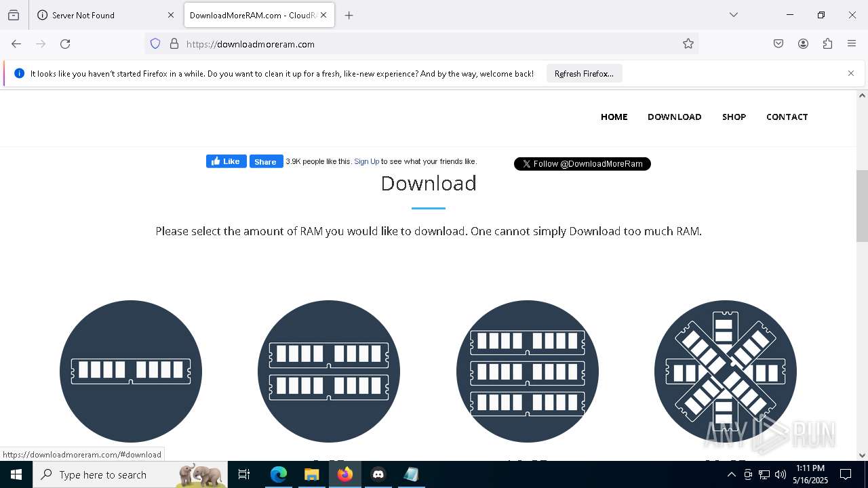868x488 pixels.
Task: Click the Refresh Firefox button
Action: 584,74
